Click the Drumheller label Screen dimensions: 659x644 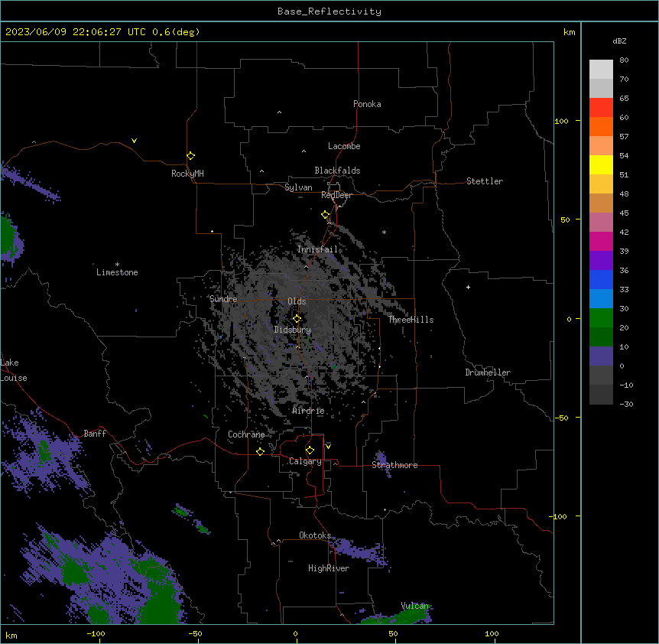[488, 372]
